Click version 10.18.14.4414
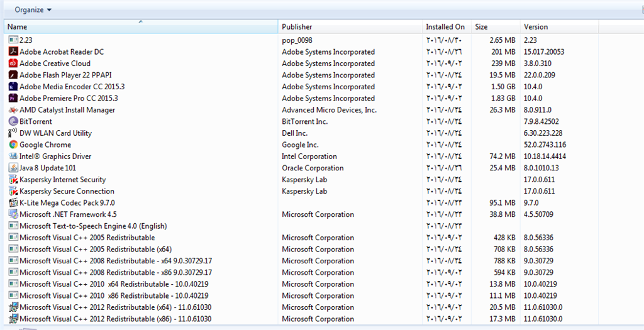644x330 pixels. tap(545, 156)
